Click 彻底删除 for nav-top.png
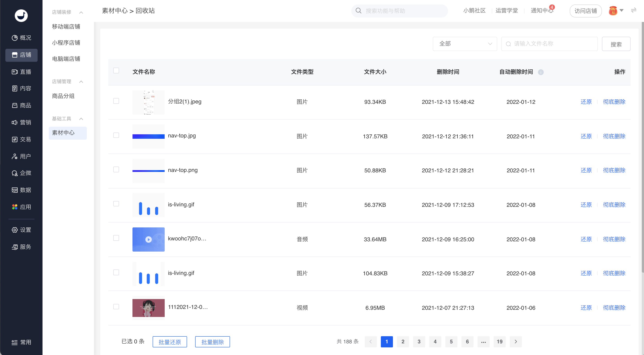Screen dimensions: 644x355 [614, 170]
